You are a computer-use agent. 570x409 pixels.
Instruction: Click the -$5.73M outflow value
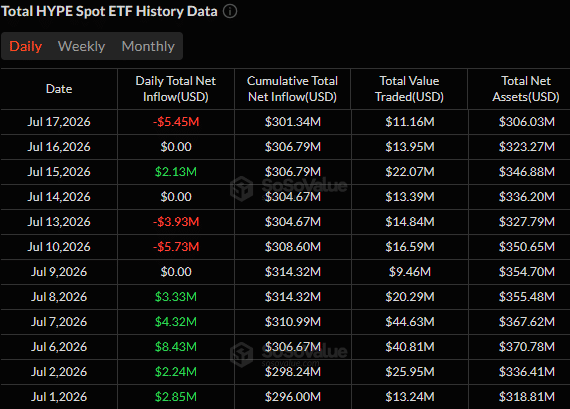click(x=176, y=247)
